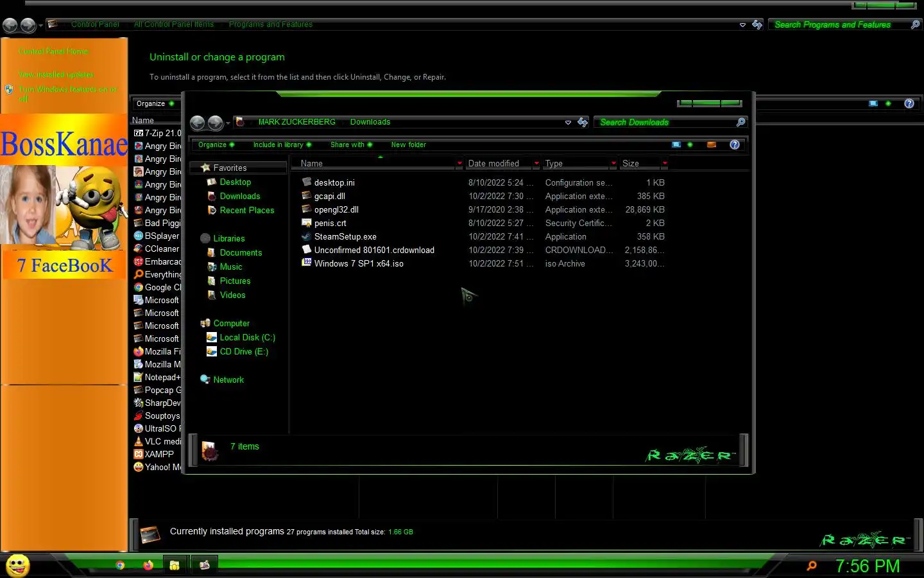Refresh the Programs and Features address bar
This screenshot has height=578, width=924.
coord(757,24)
